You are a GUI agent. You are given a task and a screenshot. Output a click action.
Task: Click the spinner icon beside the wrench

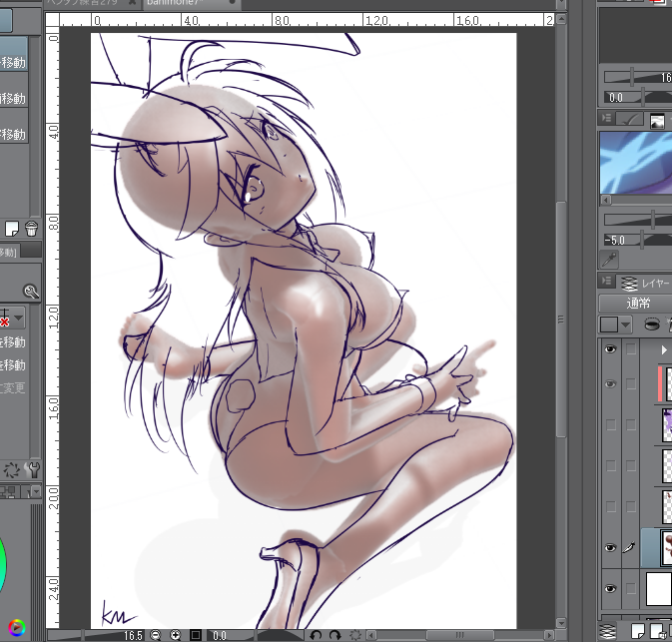point(12,470)
